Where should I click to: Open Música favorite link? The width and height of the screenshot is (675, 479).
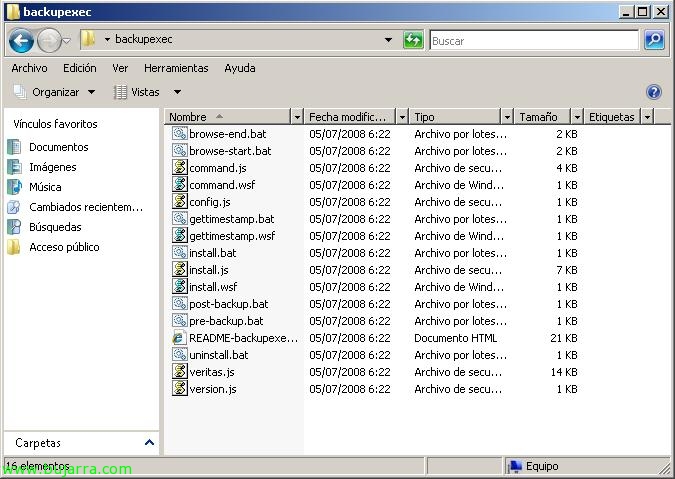tap(45, 187)
